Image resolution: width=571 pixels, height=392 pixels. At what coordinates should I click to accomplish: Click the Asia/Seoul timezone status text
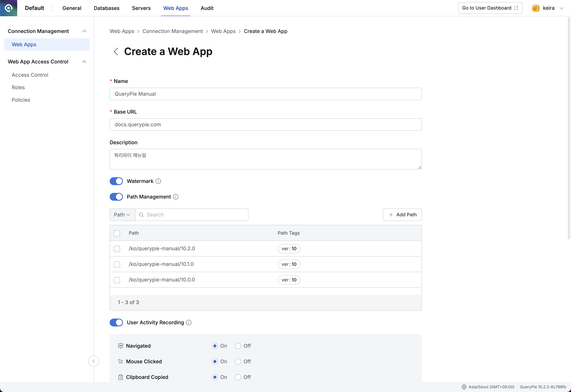[x=491, y=387]
